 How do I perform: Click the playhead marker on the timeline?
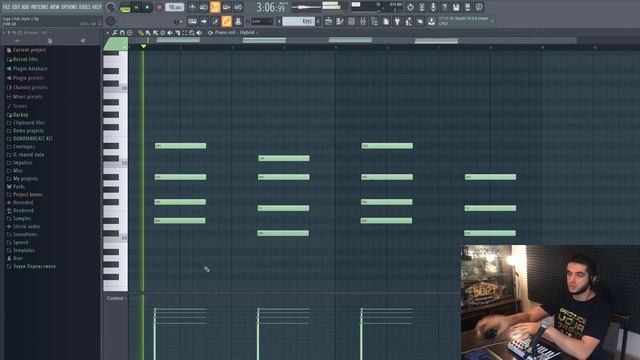click(x=143, y=47)
